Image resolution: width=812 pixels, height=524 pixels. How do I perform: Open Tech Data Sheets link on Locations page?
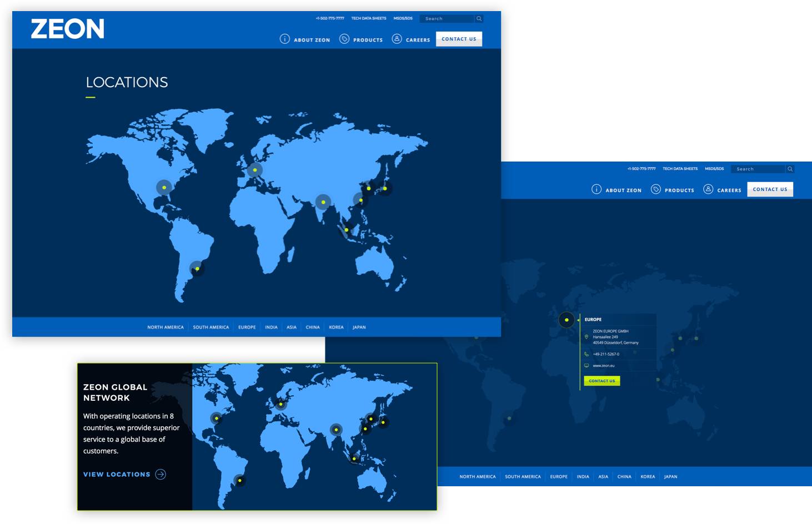(x=369, y=18)
